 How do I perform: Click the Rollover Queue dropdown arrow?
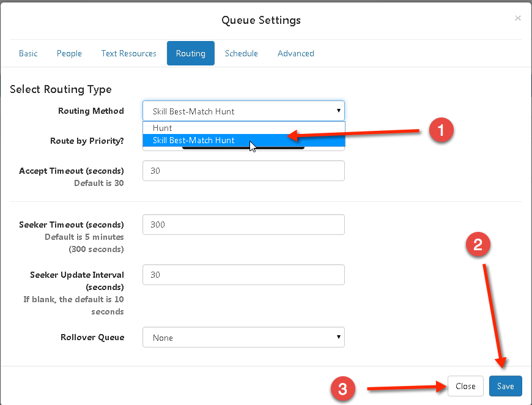click(338, 337)
